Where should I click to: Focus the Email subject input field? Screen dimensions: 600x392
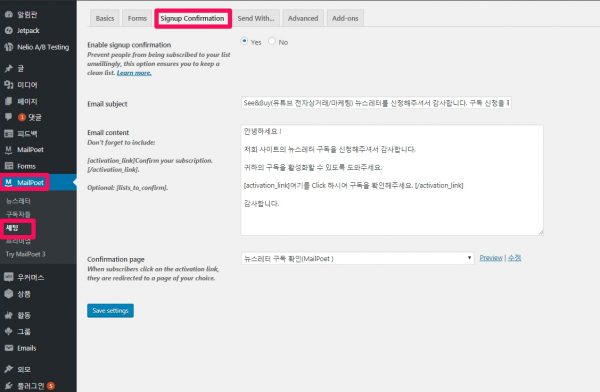click(x=376, y=103)
